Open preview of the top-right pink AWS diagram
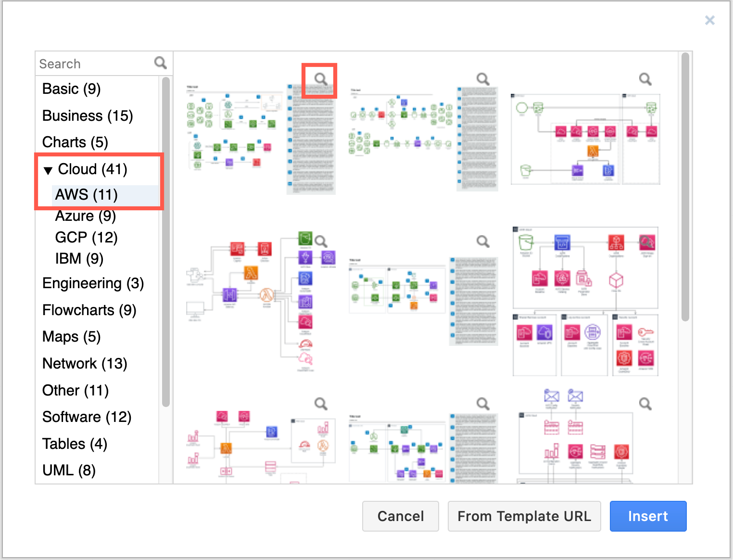733x560 pixels. (645, 78)
